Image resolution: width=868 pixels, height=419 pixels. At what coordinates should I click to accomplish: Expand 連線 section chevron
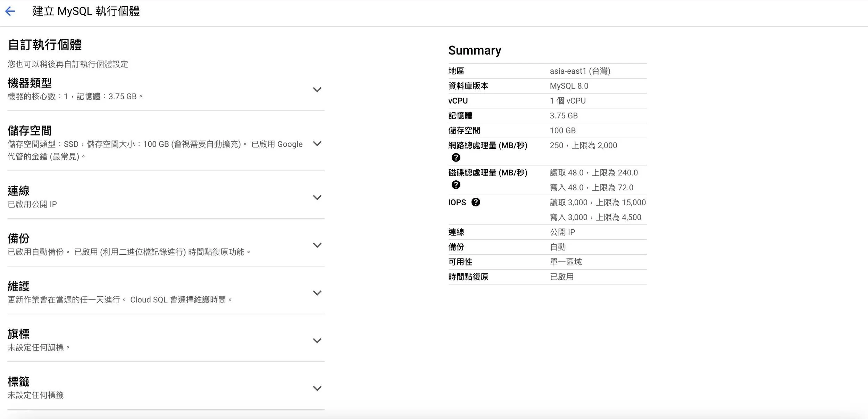[317, 197]
